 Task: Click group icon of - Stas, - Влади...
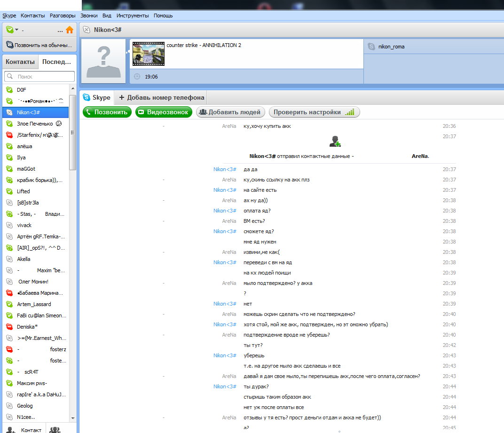[x=9, y=214]
